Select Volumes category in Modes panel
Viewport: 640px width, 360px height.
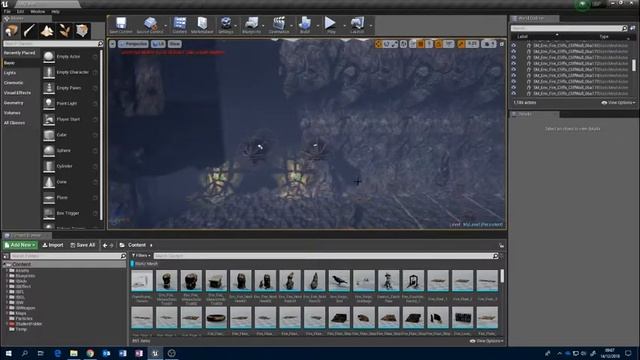point(12,113)
